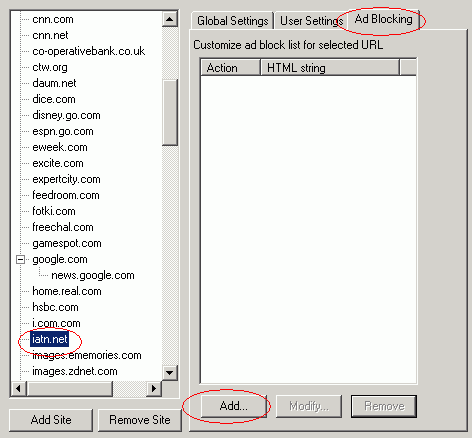
Task: Select images.ememories.com in the tree
Action: pos(87,355)
